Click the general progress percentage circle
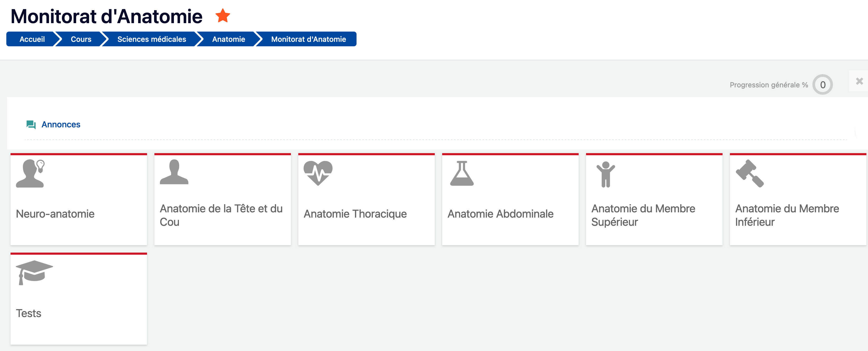868x351 pixels. [822, 84]
